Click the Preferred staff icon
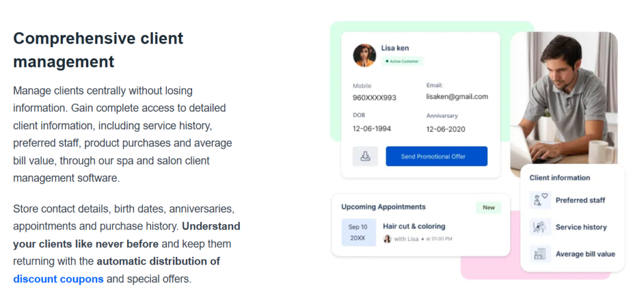644x298 pixels. coord(540,200)
